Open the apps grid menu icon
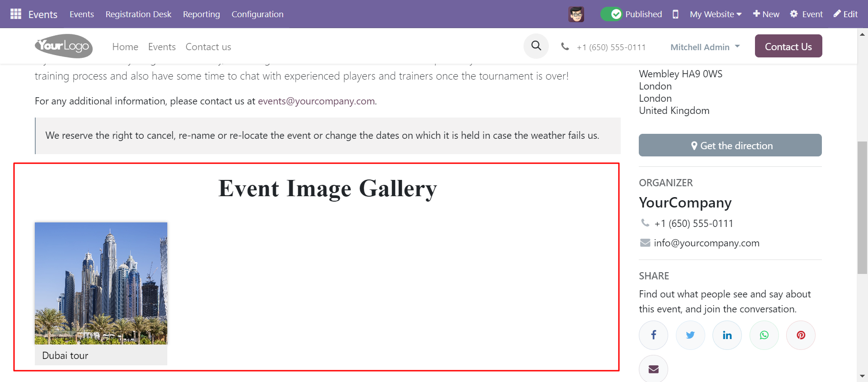Image resolution: width=868 pixels, height=382 pixels. [16, 14]
